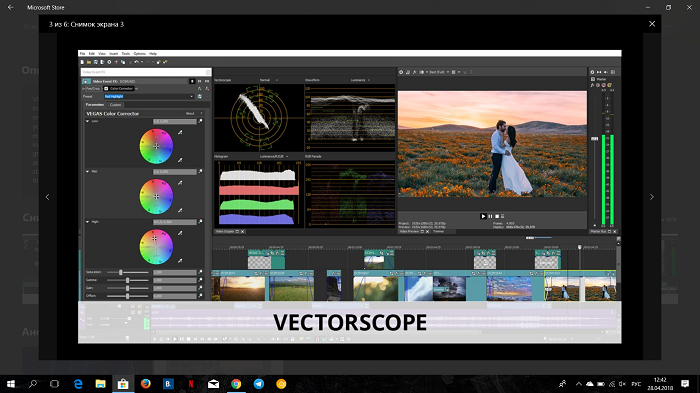Screen dimensions: 700x393
Task: Launch Netflix from the taskbar
Action: coord(191,384)
